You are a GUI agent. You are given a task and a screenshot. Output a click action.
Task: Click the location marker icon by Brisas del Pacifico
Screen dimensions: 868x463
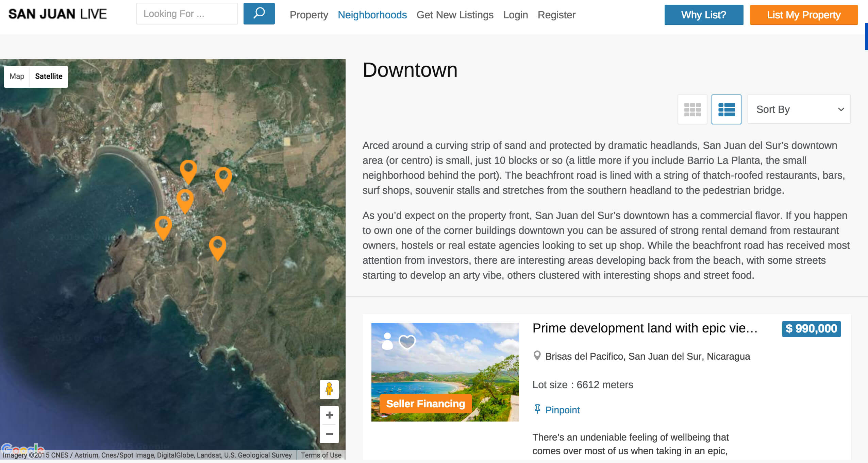click(537, 356)
